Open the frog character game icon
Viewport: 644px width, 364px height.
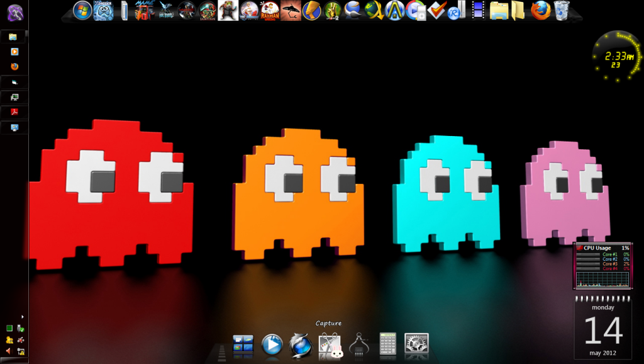pyautogui.click(x=228, y=10)
